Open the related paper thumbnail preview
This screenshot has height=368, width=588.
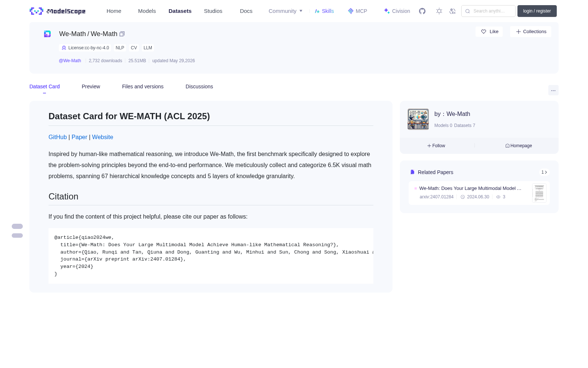[x=539, y=193]
